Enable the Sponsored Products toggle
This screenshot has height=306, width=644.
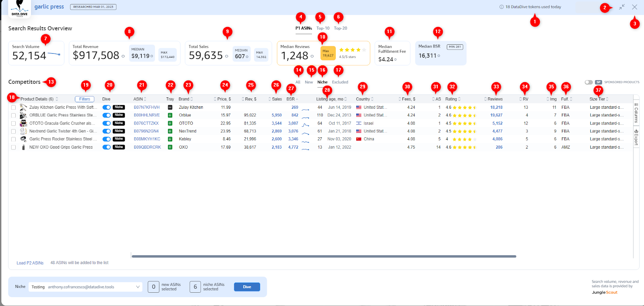pos(589,82)
